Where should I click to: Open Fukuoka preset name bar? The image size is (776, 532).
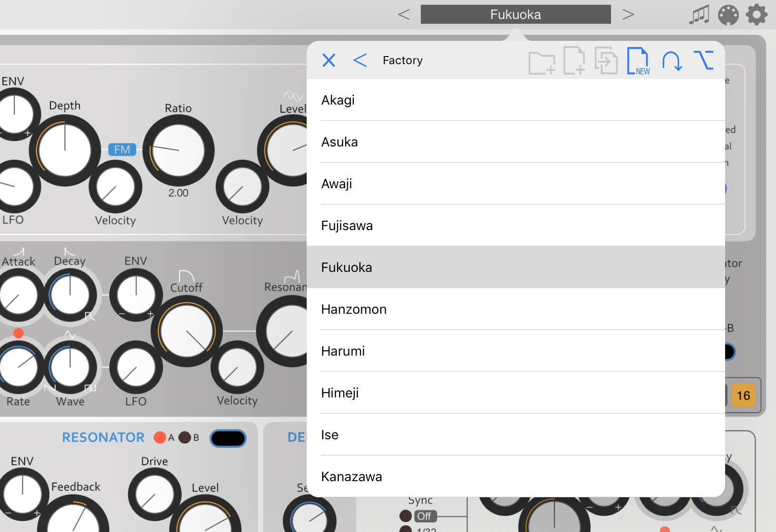pyautogui.click(x=515, y=14)
